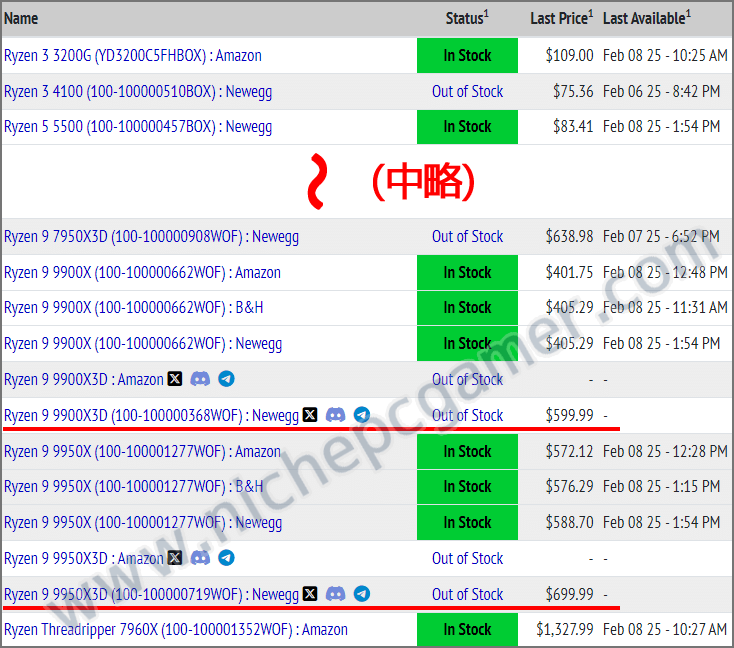This screenshot has height=648, width=734.
Task: Click Discord icon on Ryzen 9 9900X3D Newegg row
Action: click(336, 415)
